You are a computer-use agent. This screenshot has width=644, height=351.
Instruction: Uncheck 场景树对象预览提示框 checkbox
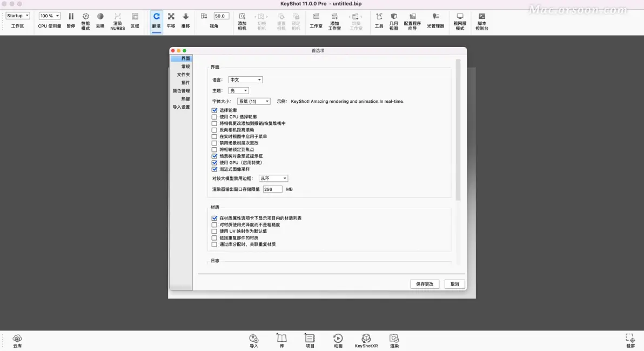tap(214, 156)
